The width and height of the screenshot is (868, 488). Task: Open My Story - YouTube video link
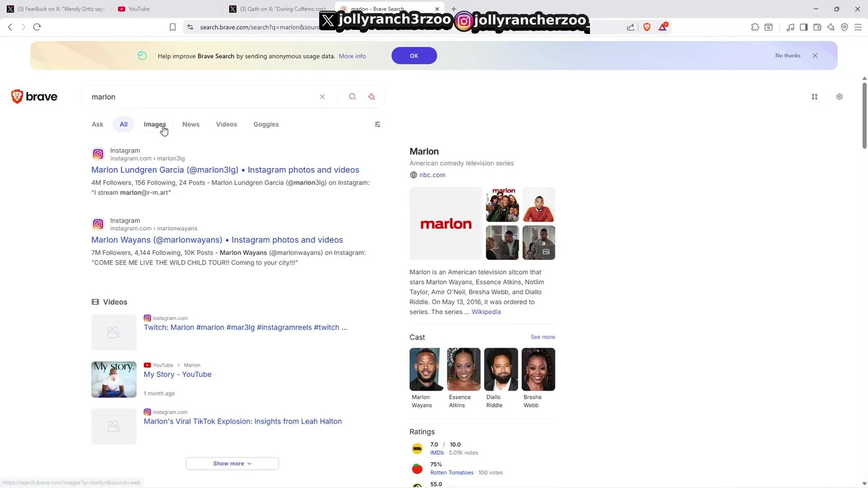[x=178, y=374]
